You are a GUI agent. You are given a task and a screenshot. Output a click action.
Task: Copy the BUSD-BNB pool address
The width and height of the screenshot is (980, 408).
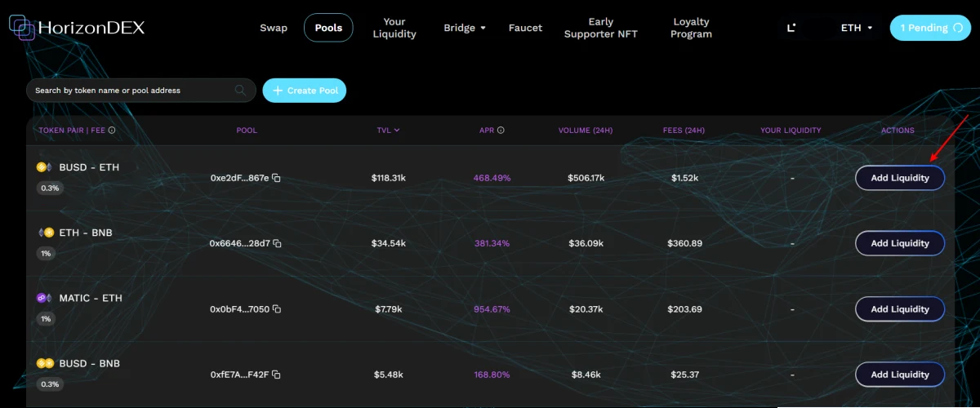tap(277, 375)
